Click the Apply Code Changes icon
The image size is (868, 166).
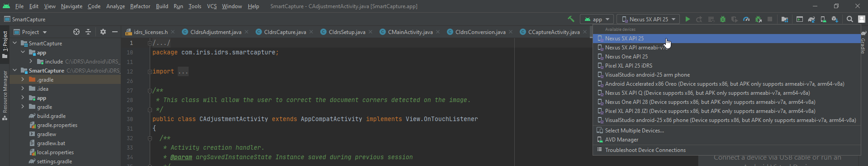pos(711,19)
